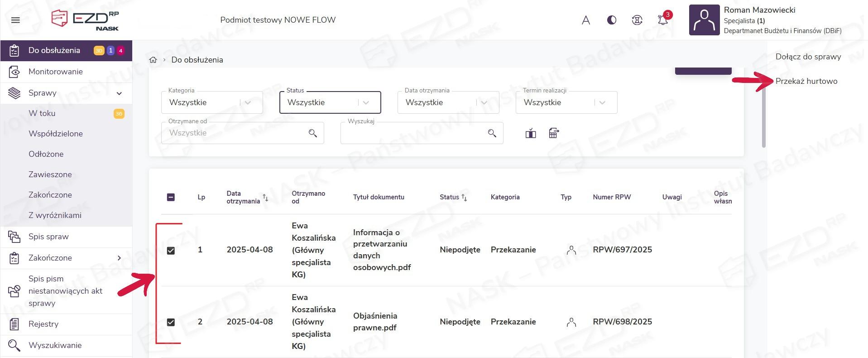Image resolution: width=868 pixels, height=358 pixels.
Task: Select Rejestry in the sidebar
Action: coord(43,324)
